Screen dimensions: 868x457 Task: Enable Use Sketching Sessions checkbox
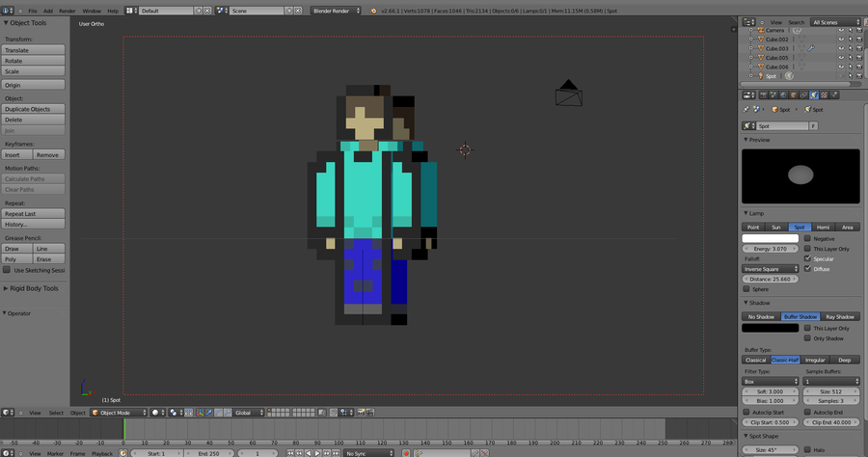click(7, 270)
